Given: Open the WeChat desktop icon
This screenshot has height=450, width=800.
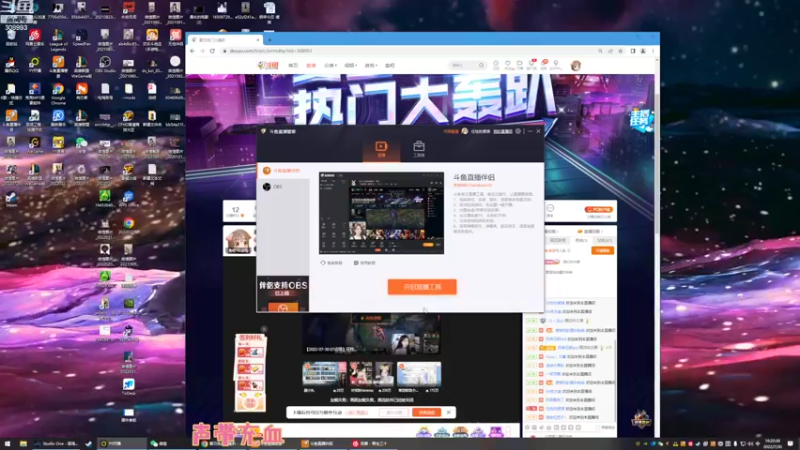Looking at the screenshot, I should coord(82,144).
